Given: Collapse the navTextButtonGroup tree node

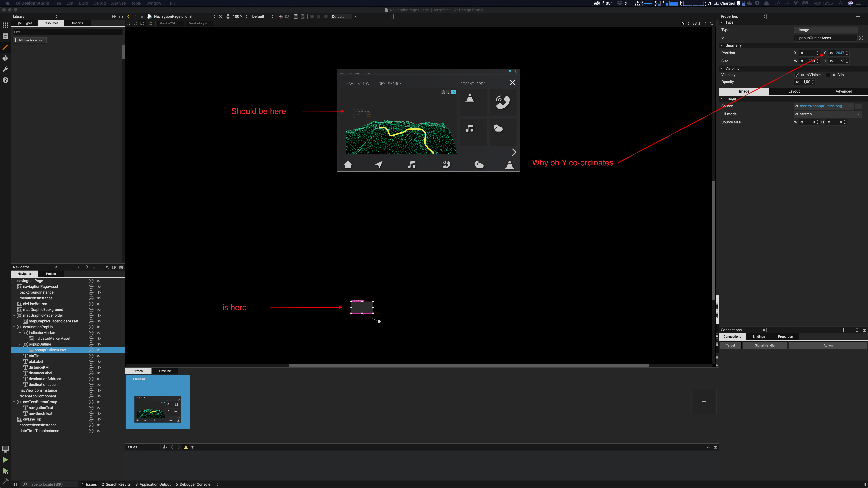Looking at the screenshot, I should 14,402.
